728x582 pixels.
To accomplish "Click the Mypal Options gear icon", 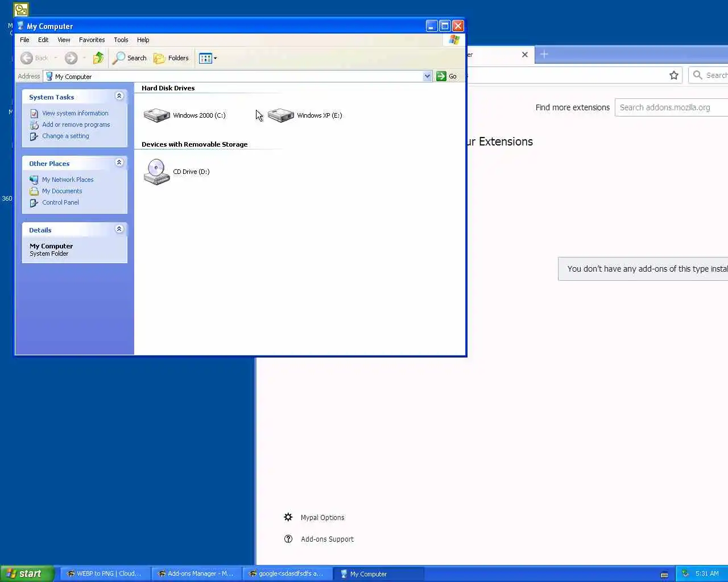I will 288,517.
